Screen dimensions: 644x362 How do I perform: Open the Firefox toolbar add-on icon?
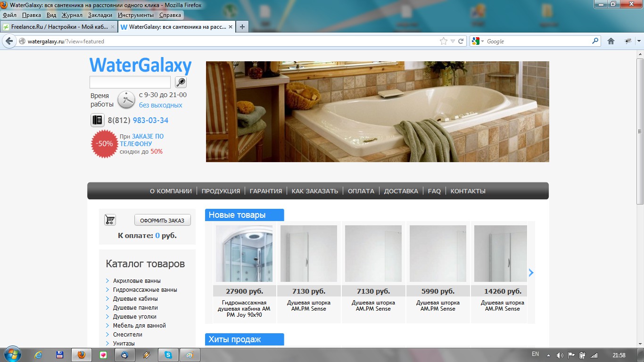coord(628,41)
